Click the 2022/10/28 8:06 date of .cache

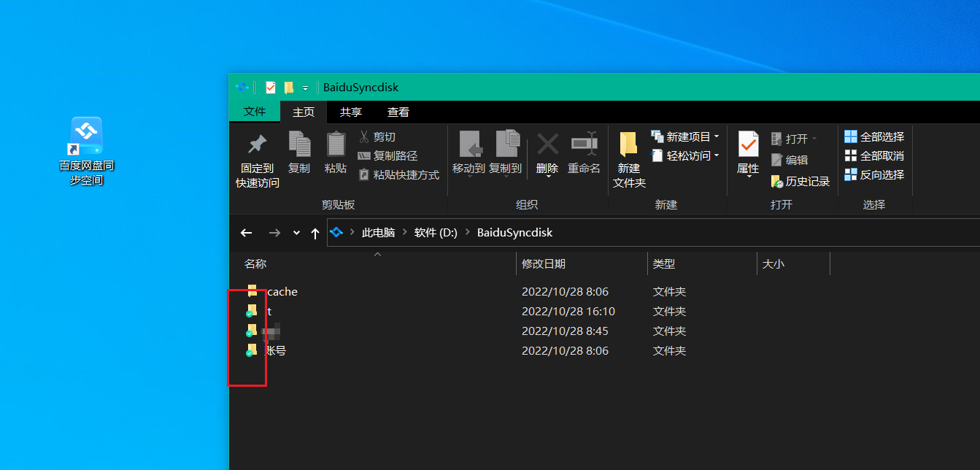click(565, 291)
